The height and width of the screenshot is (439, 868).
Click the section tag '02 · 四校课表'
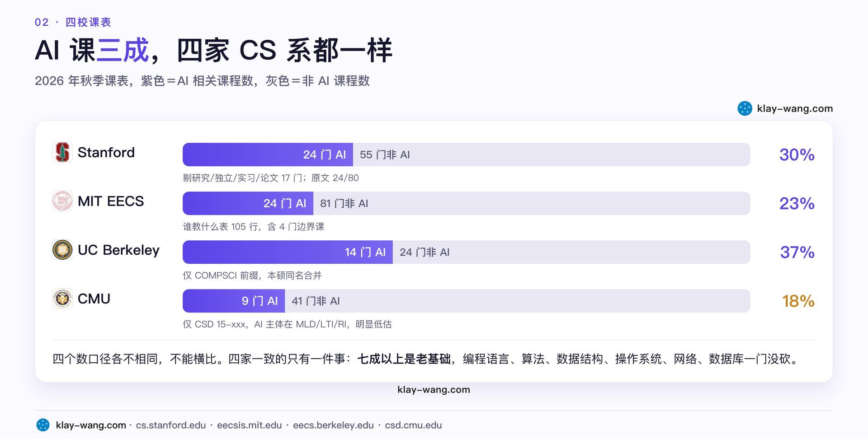pos(73,22)
